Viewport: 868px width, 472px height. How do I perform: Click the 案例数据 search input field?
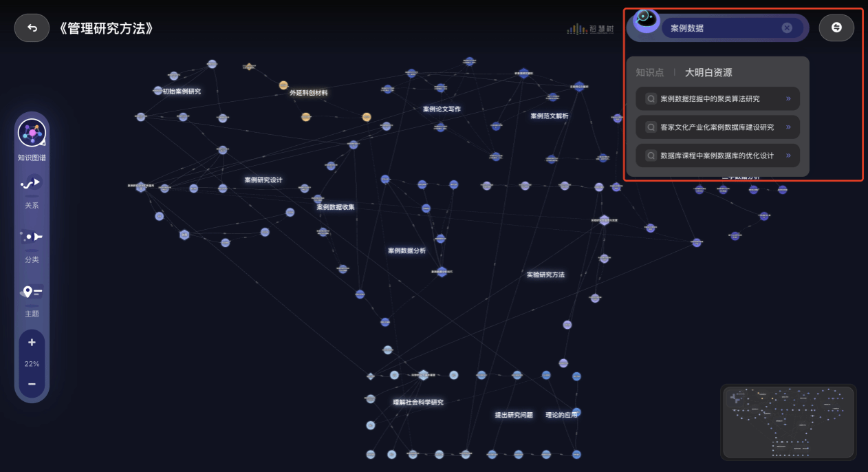(x=722, y=28)
